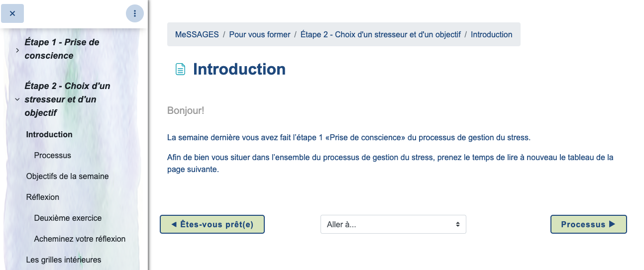Screen dimensions: 644x270
Task: Go to previous page Êtes-vous prêt(e)
Action: pyautogui.click(x=212, y=224)
